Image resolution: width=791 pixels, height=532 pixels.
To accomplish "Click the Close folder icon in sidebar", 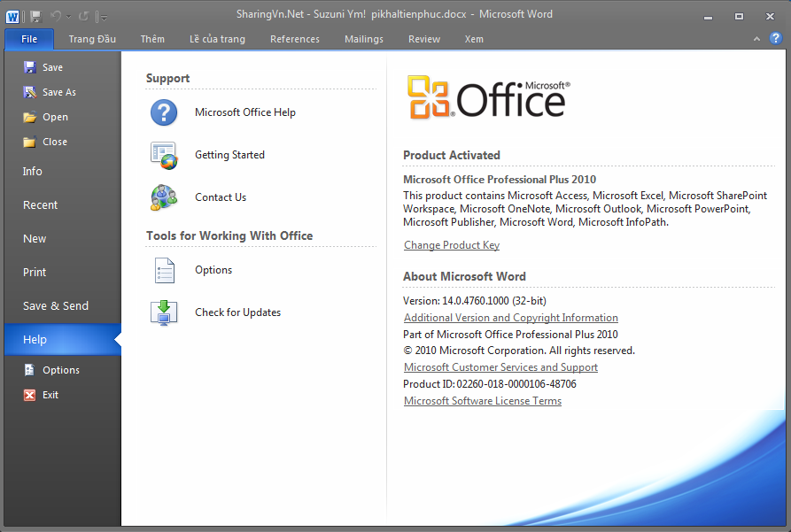I will pos(30,142).
